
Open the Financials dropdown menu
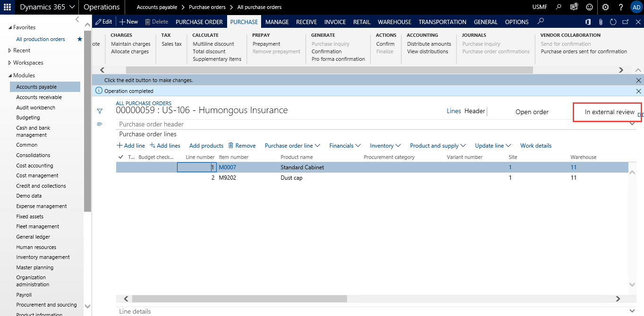(345, 145)
